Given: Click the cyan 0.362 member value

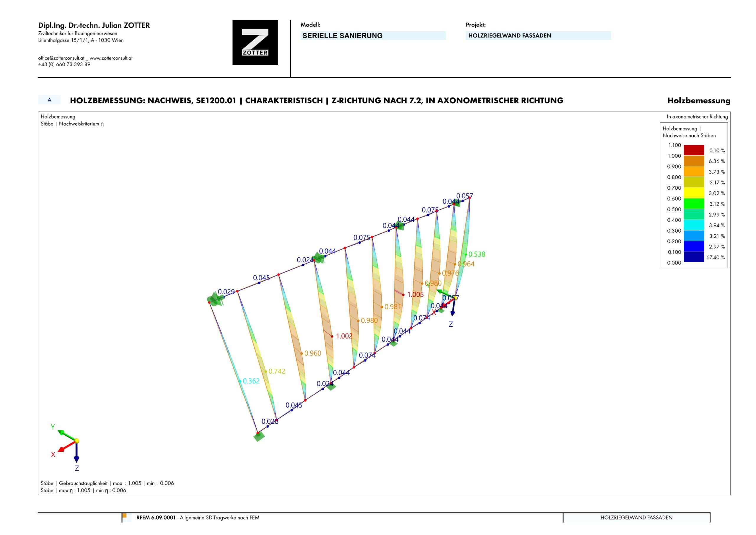Looking at the screenshot, I should 251,381.
